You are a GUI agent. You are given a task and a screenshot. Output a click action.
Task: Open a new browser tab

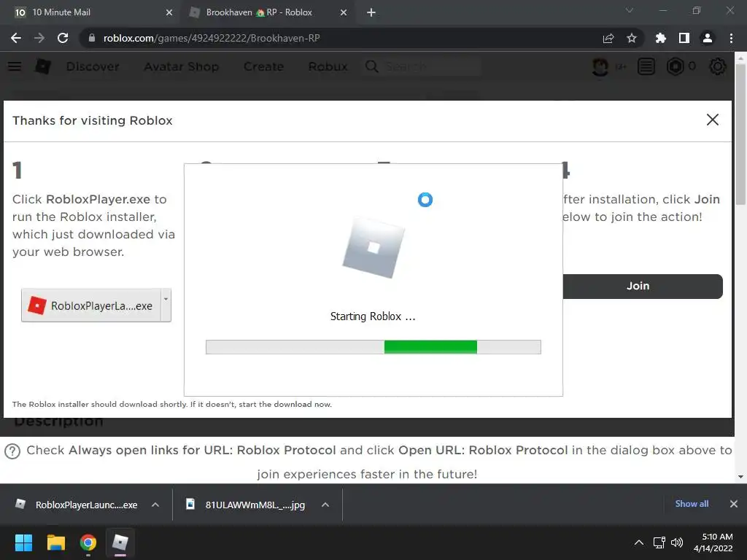point(371,13)
